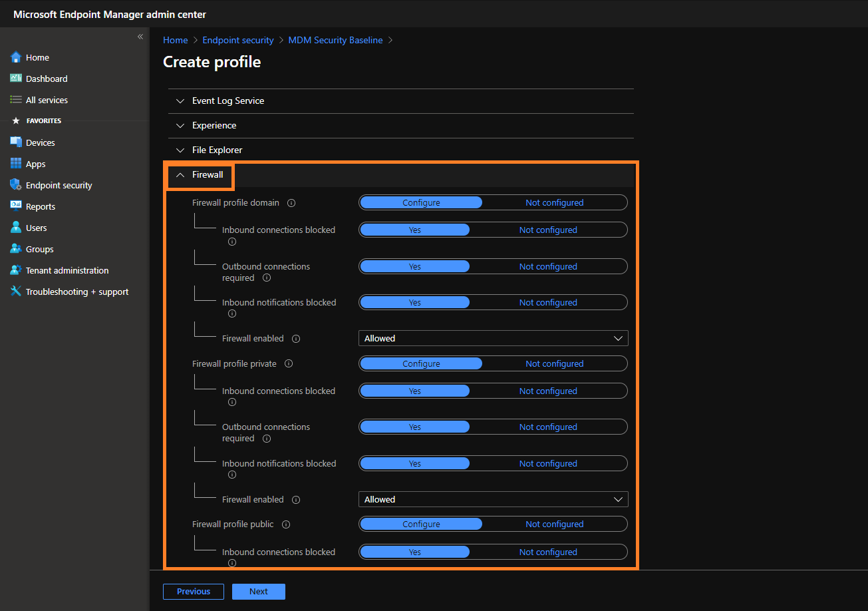
Task: Click info icon next to Firewall profile domain
Action: pos(291,203)
